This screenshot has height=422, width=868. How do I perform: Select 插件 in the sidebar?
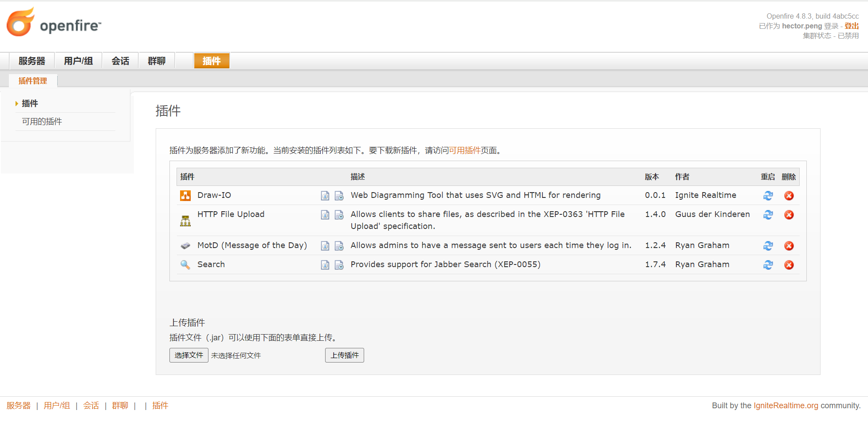coord(30,103)
